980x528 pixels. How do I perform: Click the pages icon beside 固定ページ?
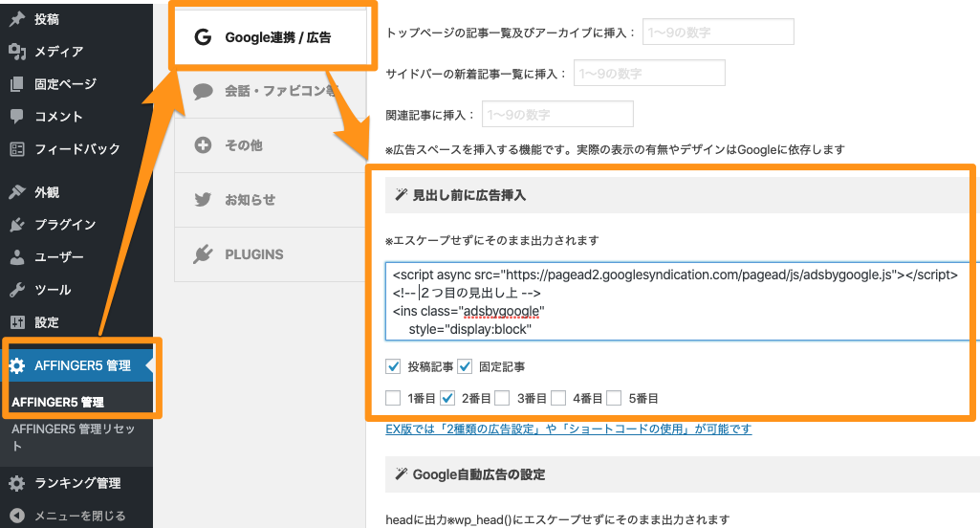click(x=17, y=84)
